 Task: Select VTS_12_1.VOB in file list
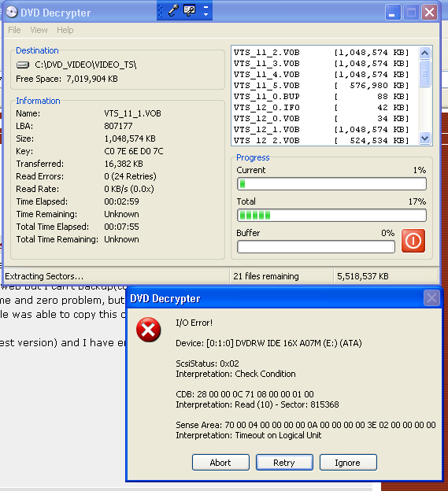tap(321, 129)
